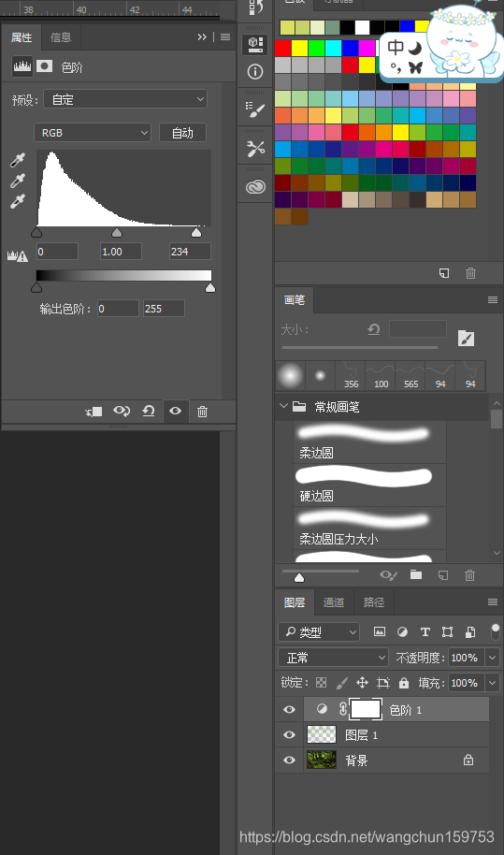Filter layers by smart object type
This screenshot has width=504, height=855.
pyautogui.click(x=470, y=631)
